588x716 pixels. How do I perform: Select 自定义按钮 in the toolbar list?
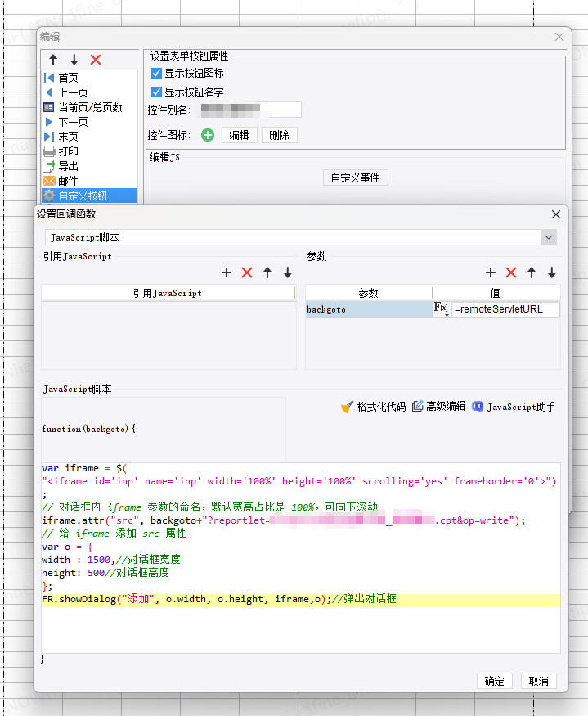(82, 196)
